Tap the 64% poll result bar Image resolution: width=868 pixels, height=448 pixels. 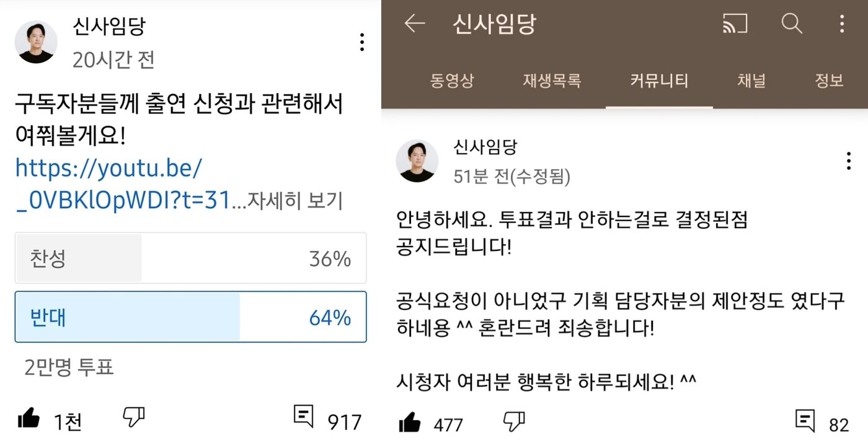pyautogui.click(x=190, y=317)
